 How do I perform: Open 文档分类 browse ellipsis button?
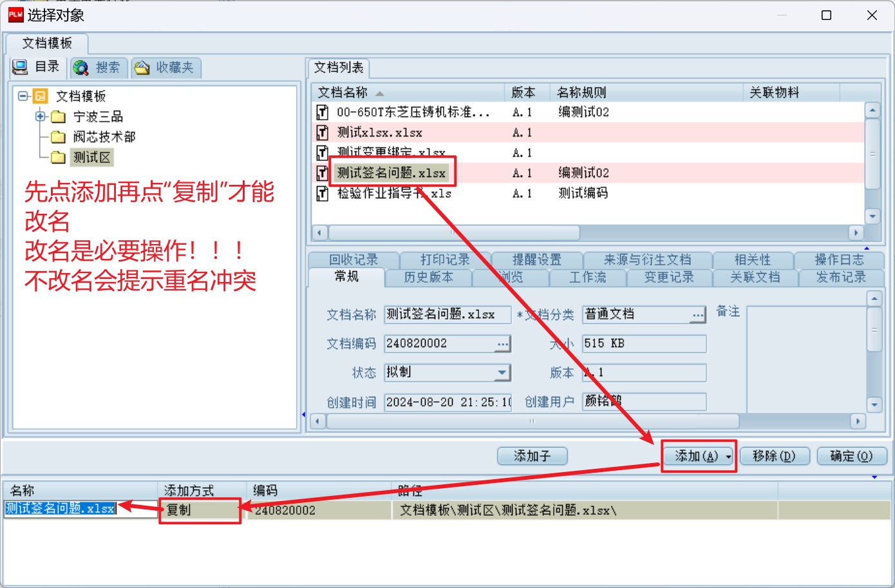coord(698,314)
